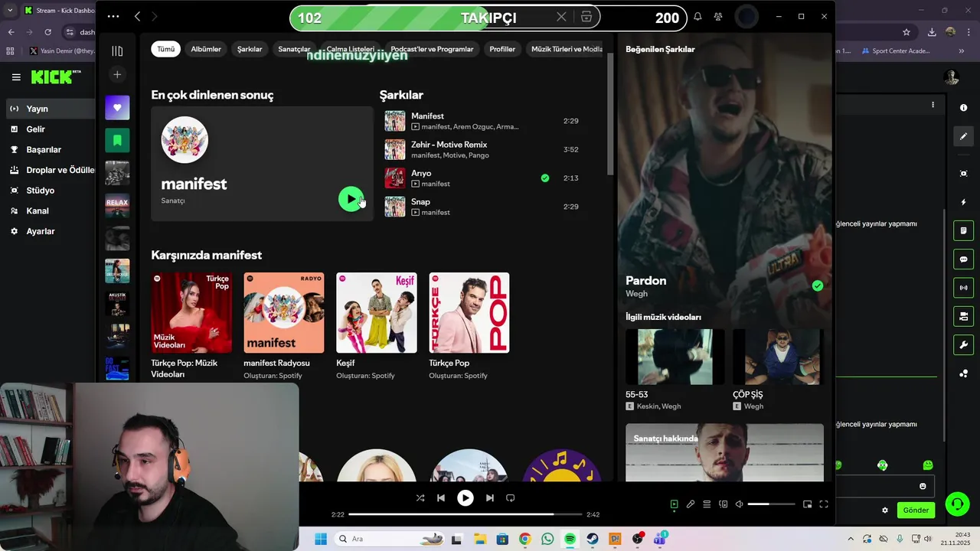Open Gelir in Kick sidebar

51,129
